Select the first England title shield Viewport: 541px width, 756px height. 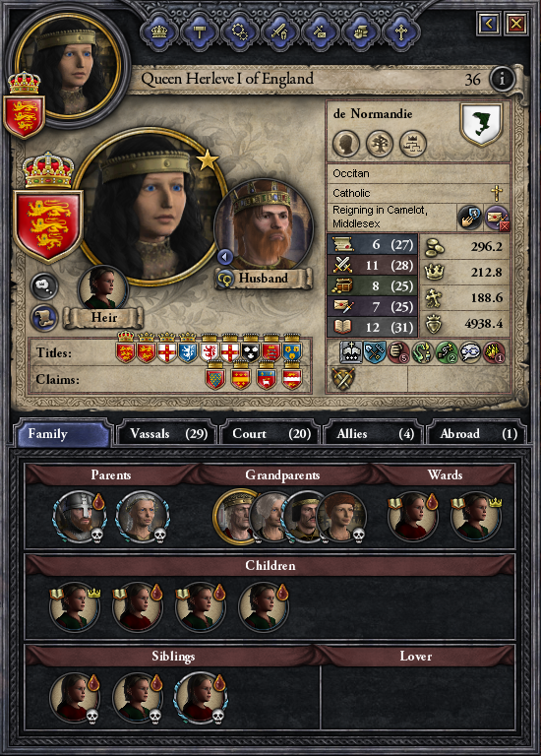125,347
